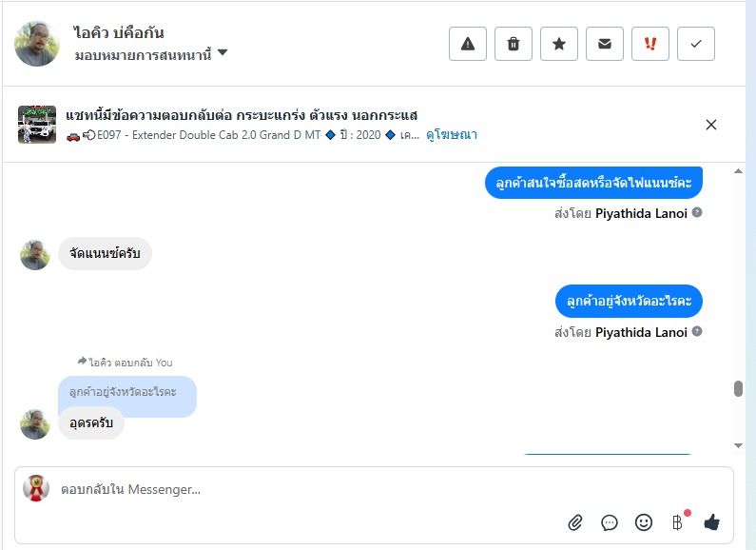The width and height of the screenshot is (756, 550).
Task: Open the 'ดูโฆษณา' ad link
Action: [452, 135]
